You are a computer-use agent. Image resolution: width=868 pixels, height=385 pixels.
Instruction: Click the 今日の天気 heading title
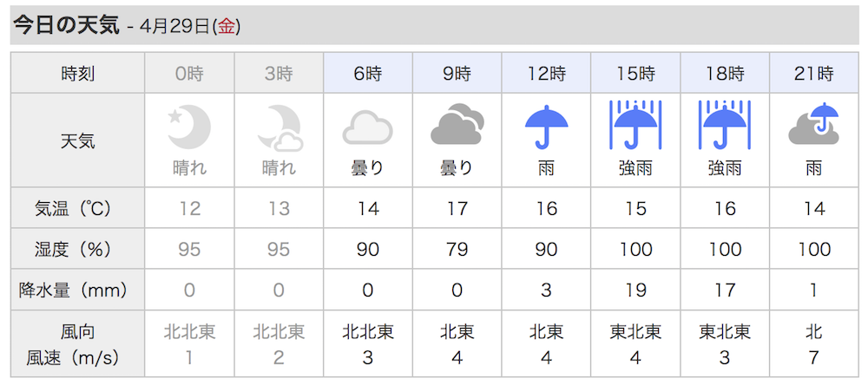tap(66, 25)
